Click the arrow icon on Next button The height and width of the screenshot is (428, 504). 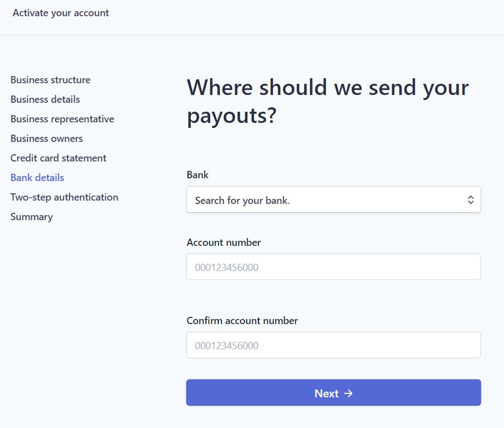point(348,393)
